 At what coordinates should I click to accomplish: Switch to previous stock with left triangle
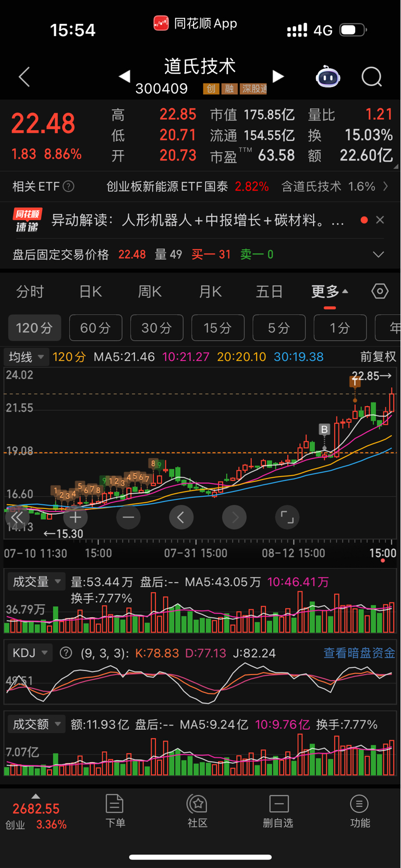click(x=124, y=77)
